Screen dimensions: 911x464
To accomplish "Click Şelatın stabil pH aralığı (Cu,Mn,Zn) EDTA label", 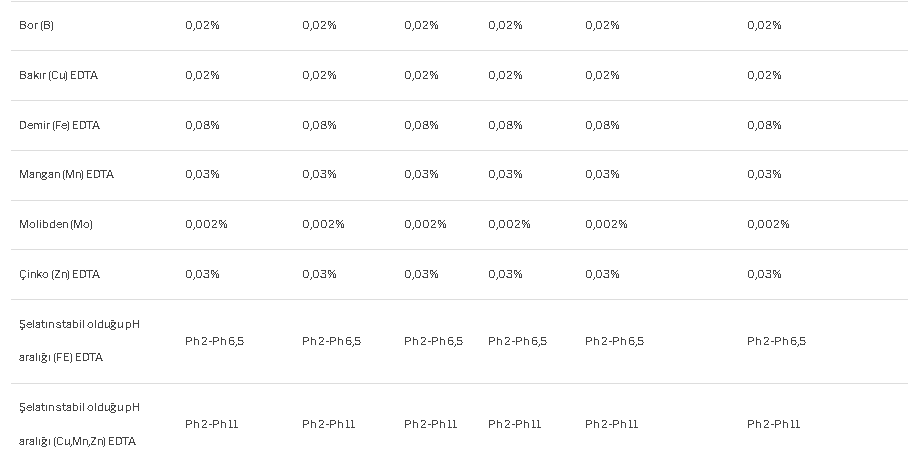I will tap(79, 424).
